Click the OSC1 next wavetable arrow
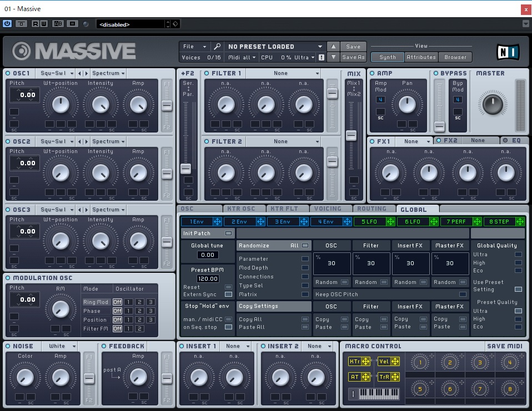The image size is (532, 411). (x=86, y=73)
